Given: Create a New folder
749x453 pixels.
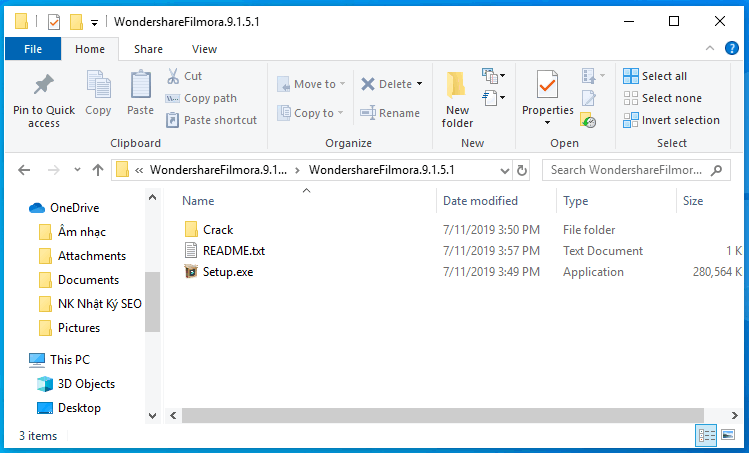Looking at the screenshot, I should [x=457, y=99].
